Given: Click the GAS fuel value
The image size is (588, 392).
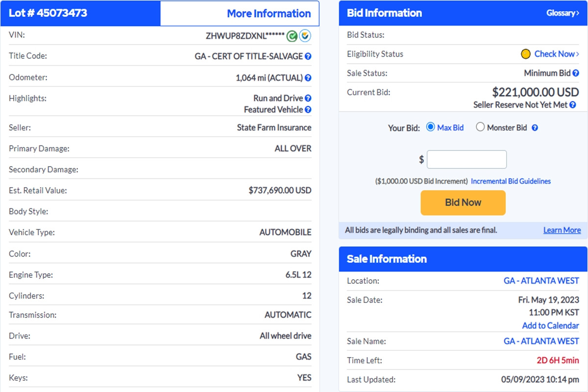Looking at the screenshot, I should pos(304,357).
